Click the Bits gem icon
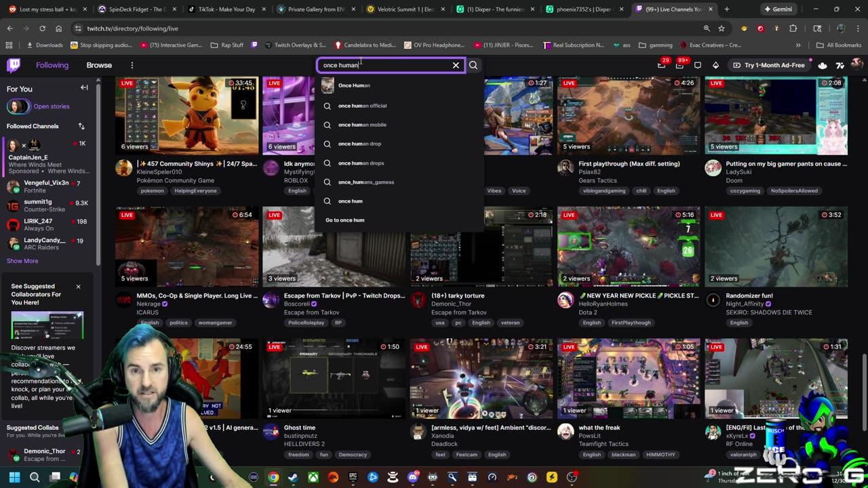Image resolution: width=868 pixels, height=488 pixels. pos(715,65)
